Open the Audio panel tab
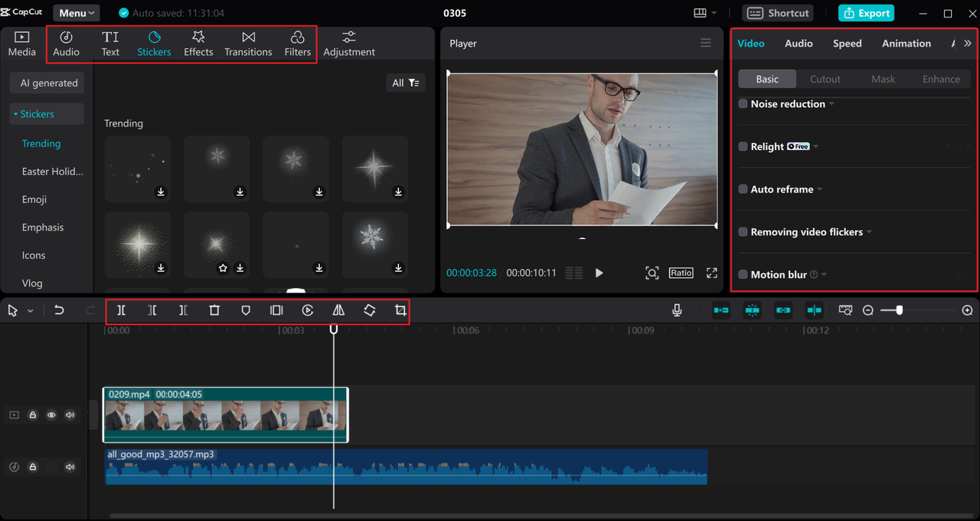Viewport: 980px width, 521px height. [66, 44]
